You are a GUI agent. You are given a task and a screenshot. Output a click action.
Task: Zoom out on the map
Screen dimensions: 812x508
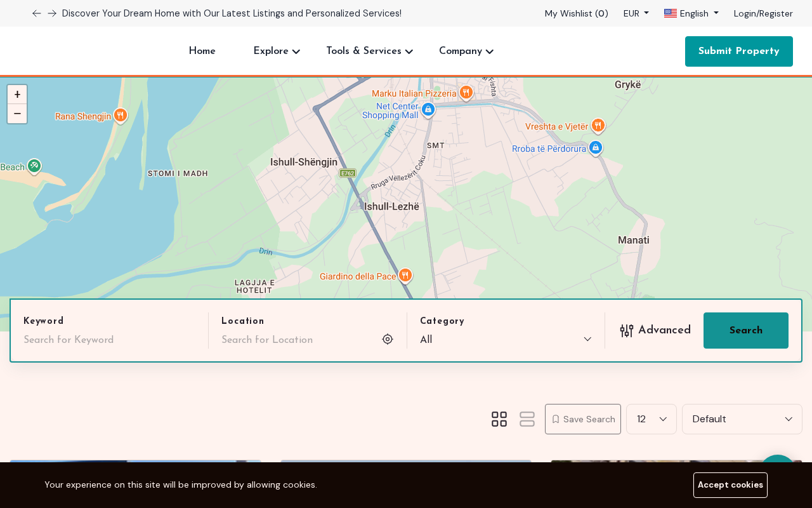pos(17,113)
